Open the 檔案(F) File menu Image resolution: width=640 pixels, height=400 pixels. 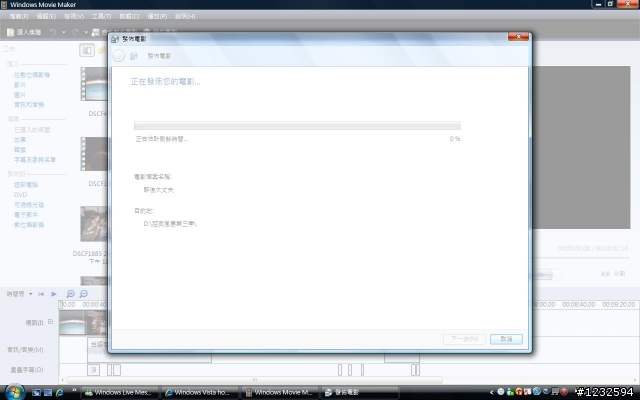[x=19, y=16]
